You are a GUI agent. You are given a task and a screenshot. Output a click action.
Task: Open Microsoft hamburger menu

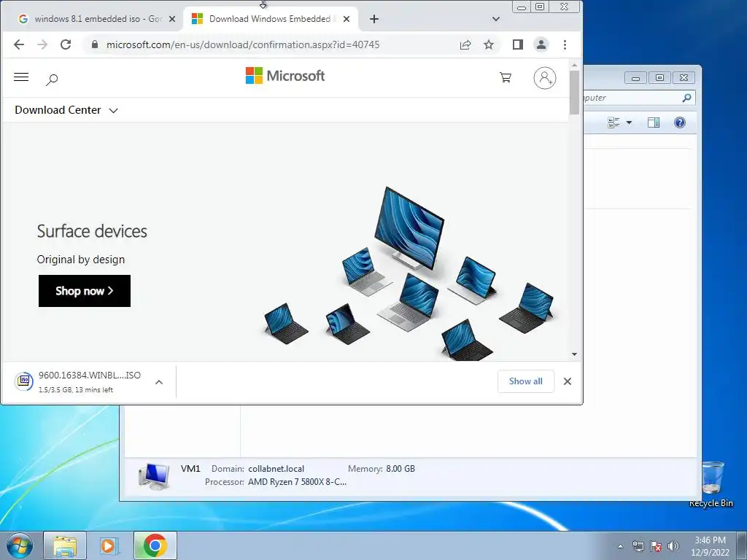coord(21,77)
